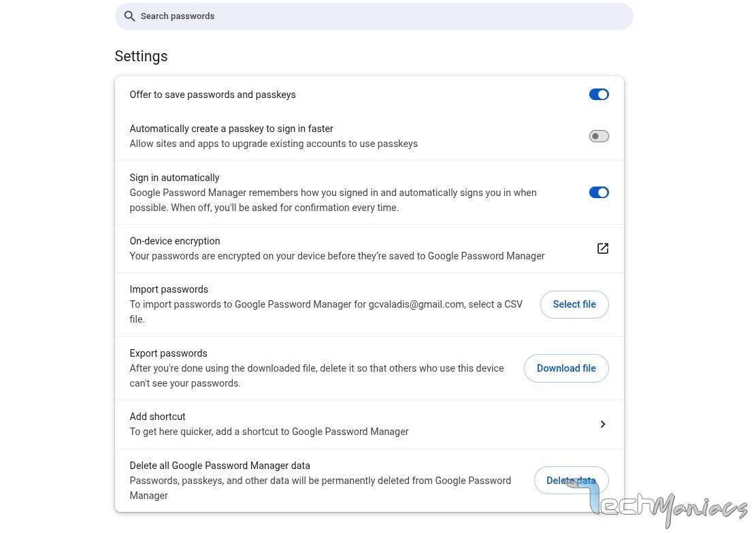Viewport: 756px width, 533px height.
Task: Click the "Sign in automatically" label
Action: [174, 177]
